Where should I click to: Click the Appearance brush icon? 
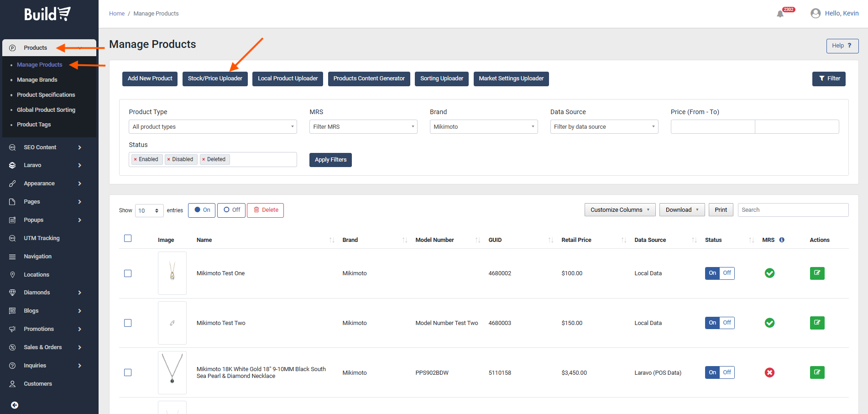[x=12, y=183]
